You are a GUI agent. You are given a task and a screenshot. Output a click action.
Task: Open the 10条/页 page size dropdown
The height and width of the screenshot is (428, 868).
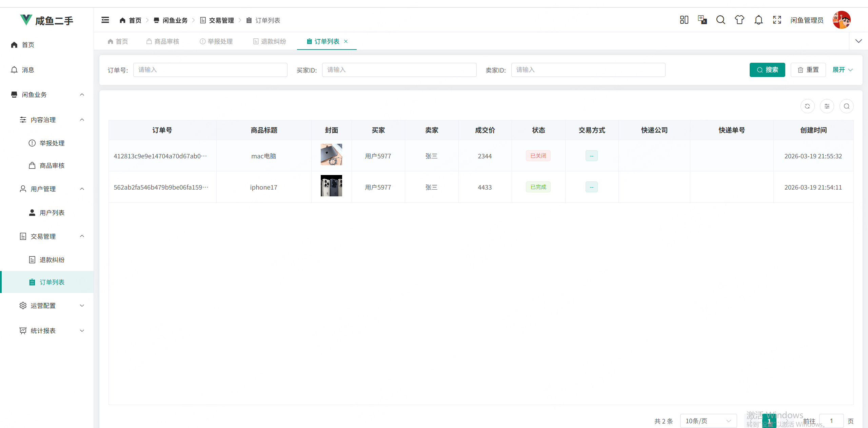[x=708, y=421]
